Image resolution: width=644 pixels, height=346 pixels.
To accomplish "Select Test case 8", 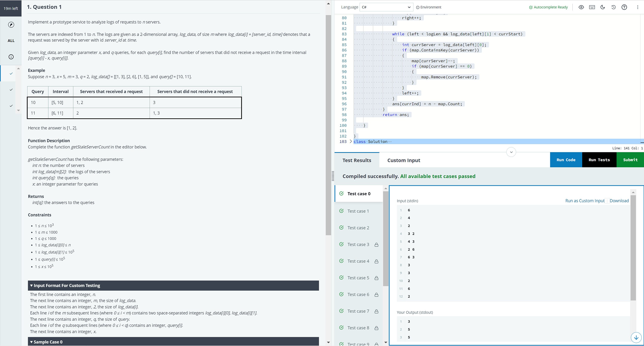I will coord(359,328).
